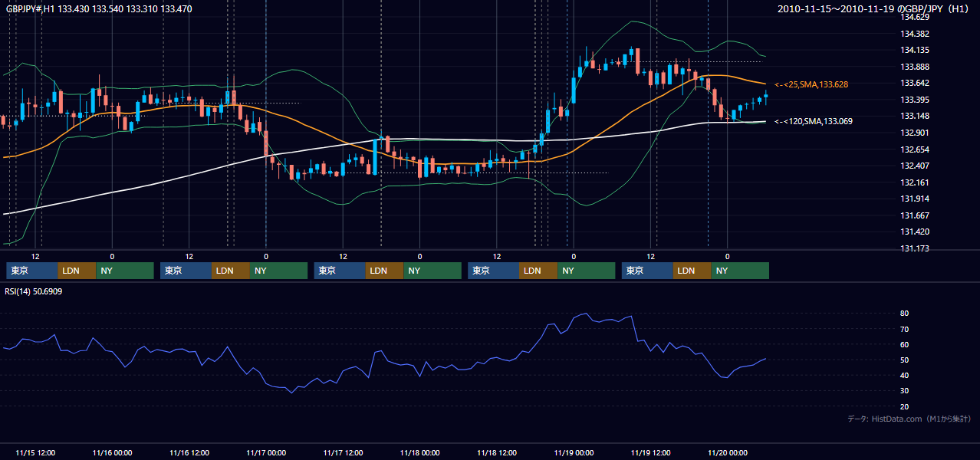Click the leftmost LDN session block
Image resolution: width=980 pixels, height=460 pixels.
(x=77, y=271)
